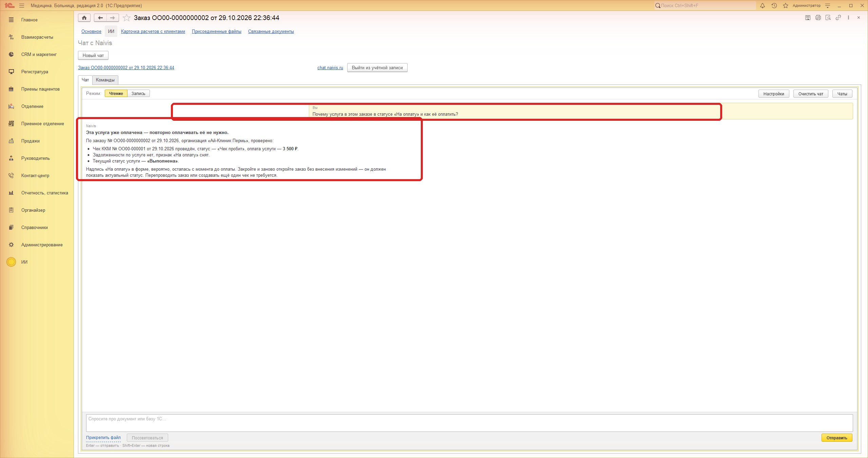Click the printer icon
Screen dimensions: 868x458
(x=818, y=18)
